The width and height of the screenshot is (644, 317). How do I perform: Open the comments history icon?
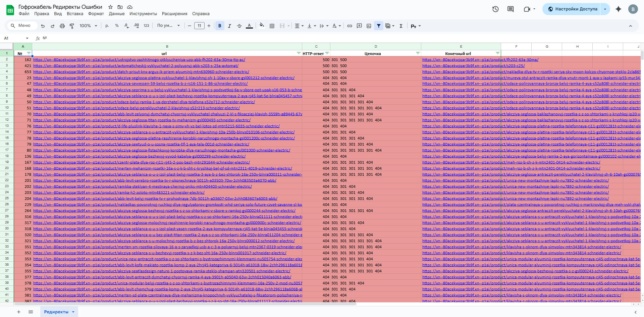point(511,9)
